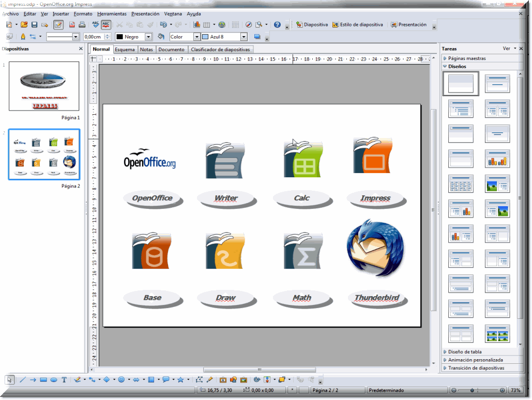Click the Print icon in toolbar
Viewport: 532px width, 400px height.
(x=82, y=24)
